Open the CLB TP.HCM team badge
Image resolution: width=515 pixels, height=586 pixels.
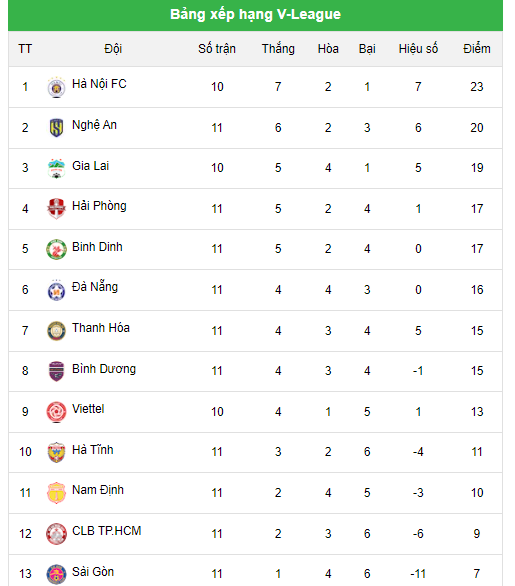56,534
